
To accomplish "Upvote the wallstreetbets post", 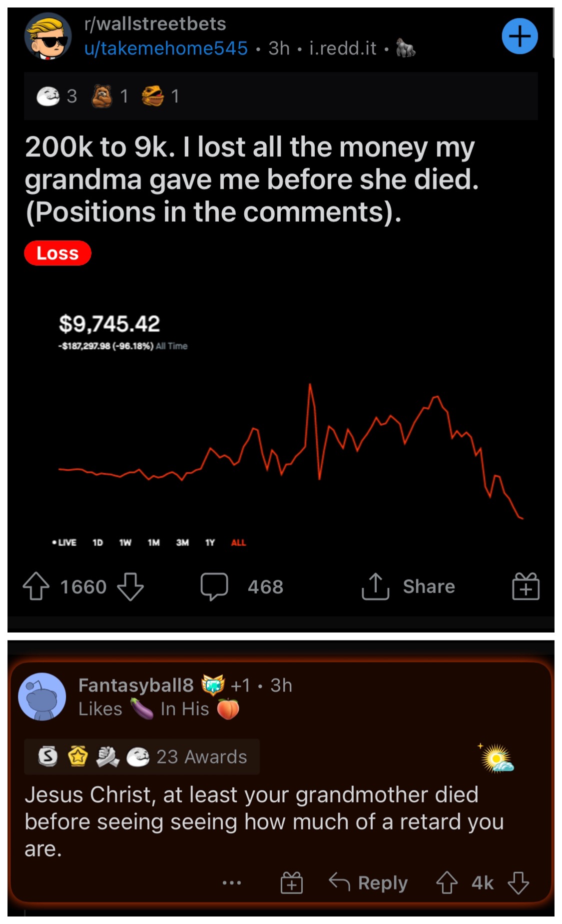I will tap(36, 586).
